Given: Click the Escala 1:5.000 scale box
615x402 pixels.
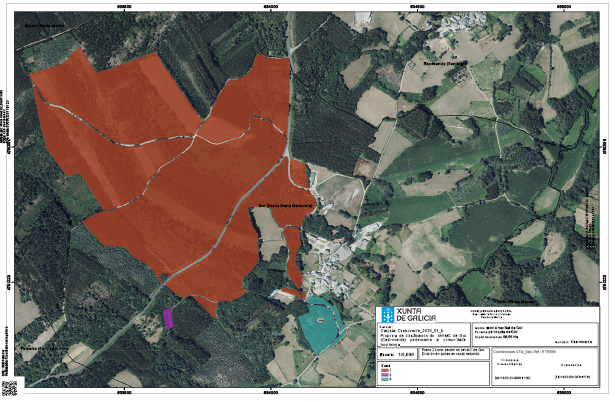Looking at the screenshot, I should [x=398, y=353].
